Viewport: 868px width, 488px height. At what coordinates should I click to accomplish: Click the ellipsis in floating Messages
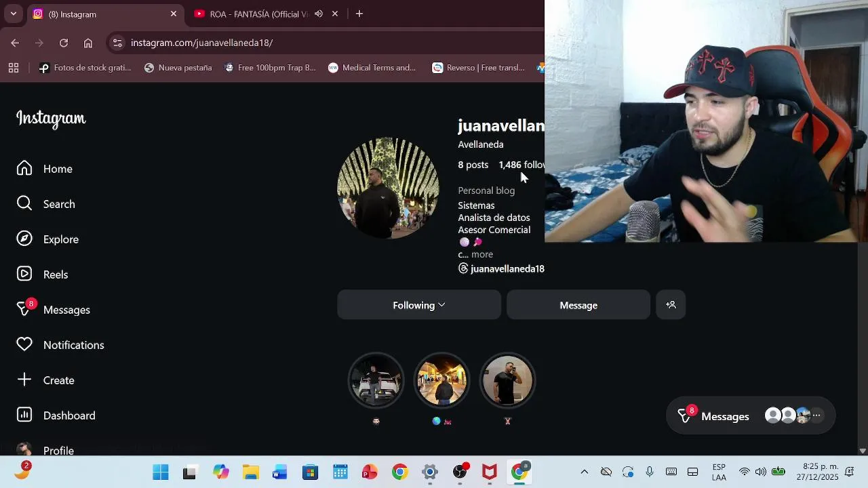pos(816,415)
